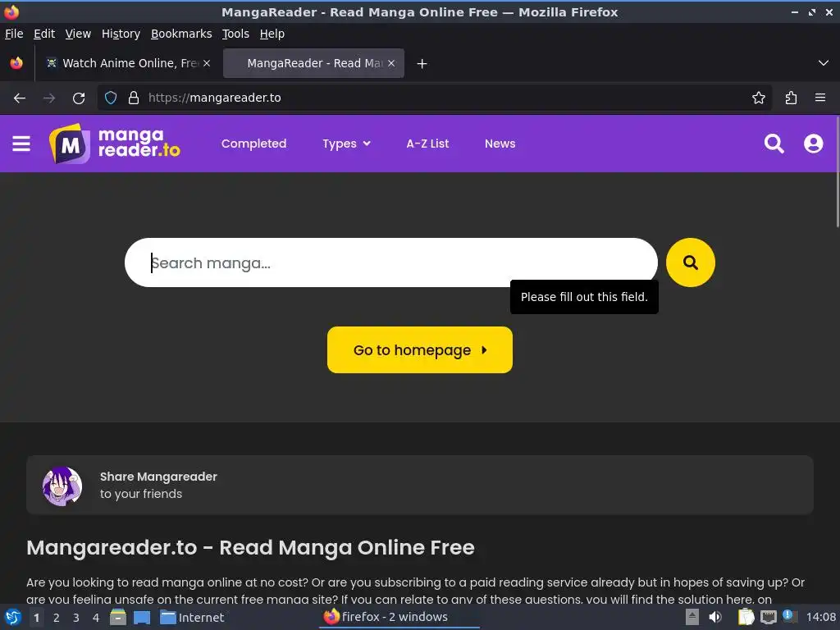Viewport: 840px width, 630px height.
Task: Open the File menu
Action: tap(14, 34)
